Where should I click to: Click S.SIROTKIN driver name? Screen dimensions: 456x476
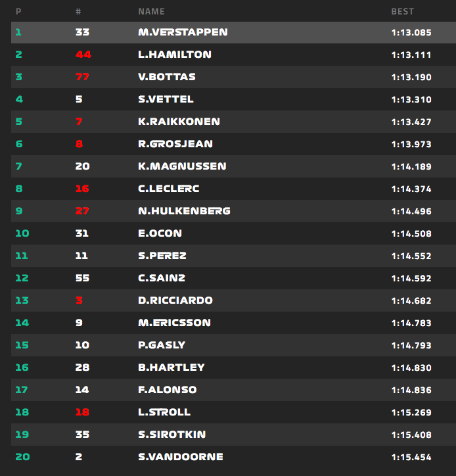(172, 435)
